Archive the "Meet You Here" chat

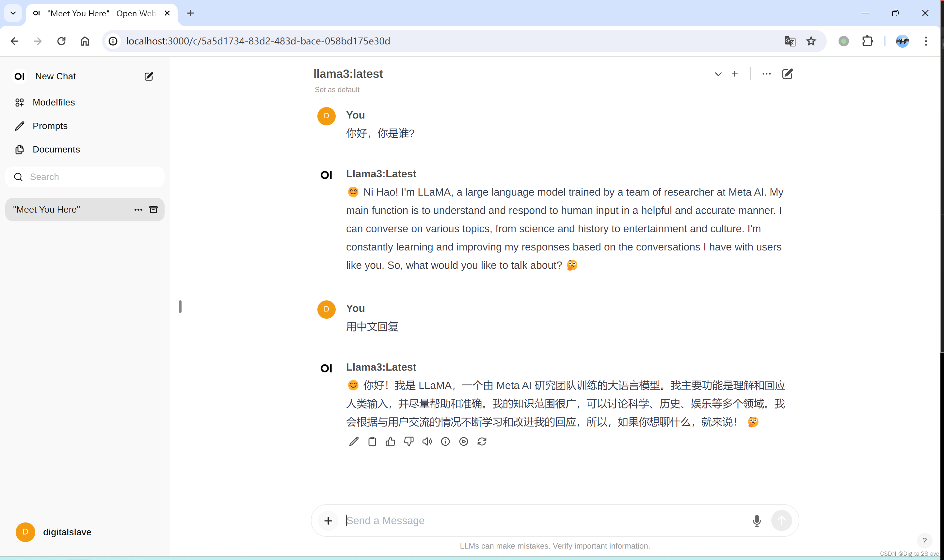(x=153, y=209)
